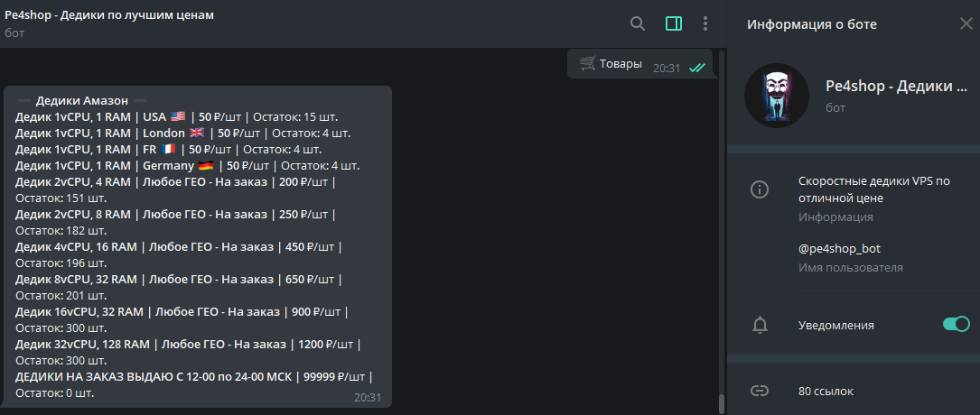Click the sent Товары message bubble
The image size is (980, 415).
pos(639,64)
